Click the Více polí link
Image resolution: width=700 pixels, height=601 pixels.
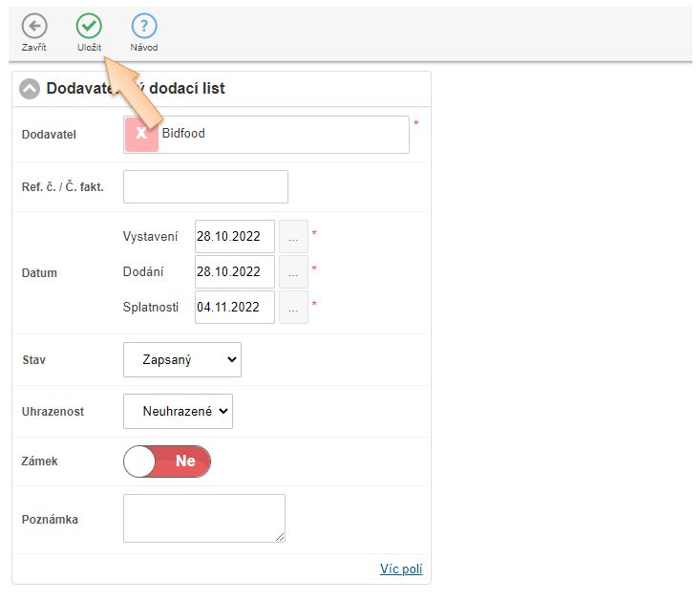tap(400, 569)
